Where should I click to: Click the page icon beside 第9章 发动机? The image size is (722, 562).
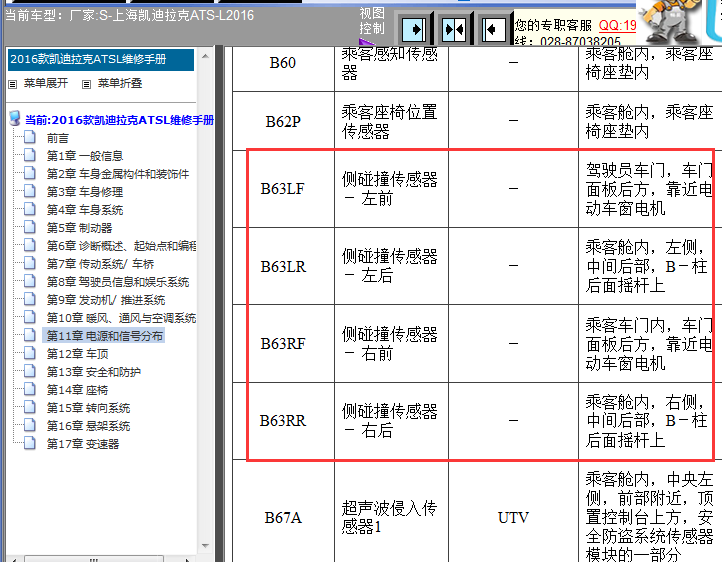[29, 299]
